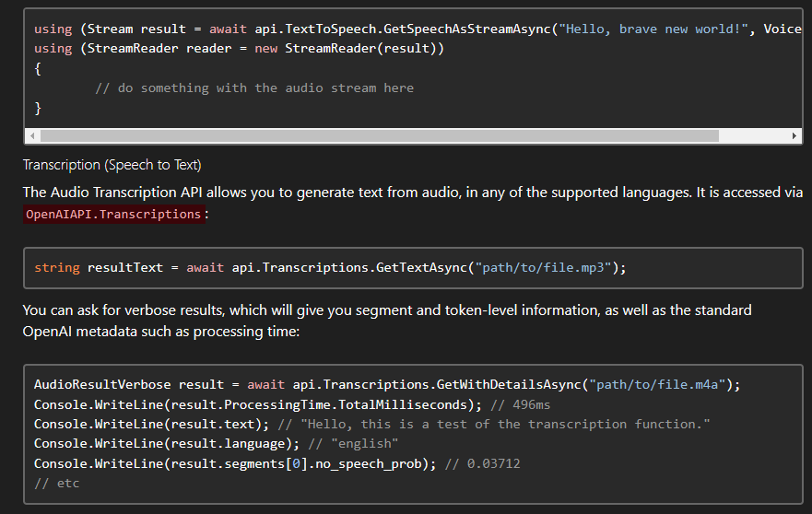Click the Transcription (Speech to Text) heading

click(x=112, y=165)
